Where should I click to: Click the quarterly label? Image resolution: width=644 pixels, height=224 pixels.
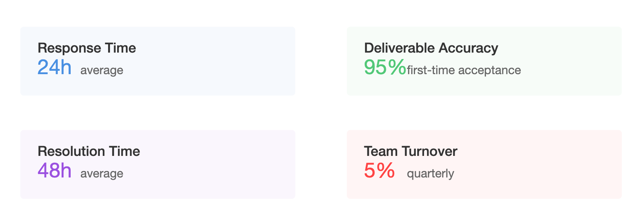(430, 174)
